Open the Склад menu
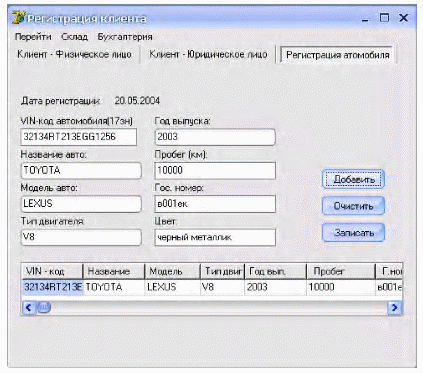 [x=74, y=37]
